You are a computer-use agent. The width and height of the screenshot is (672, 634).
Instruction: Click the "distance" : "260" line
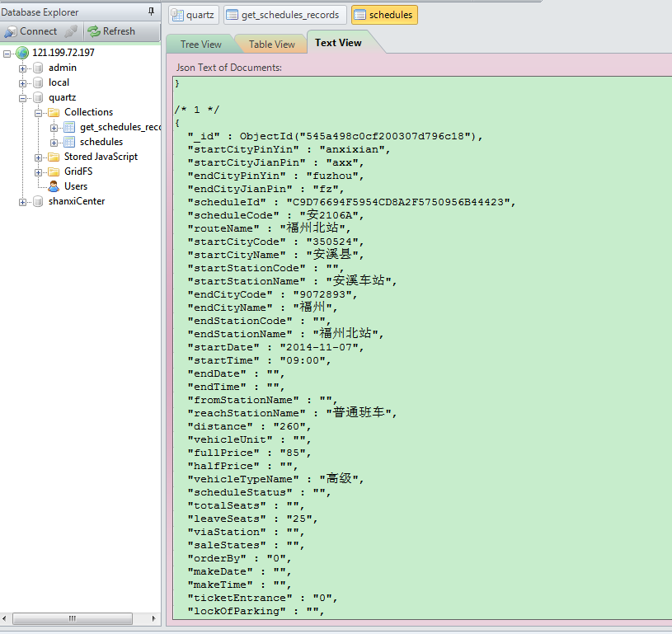(x=250, y=426)
